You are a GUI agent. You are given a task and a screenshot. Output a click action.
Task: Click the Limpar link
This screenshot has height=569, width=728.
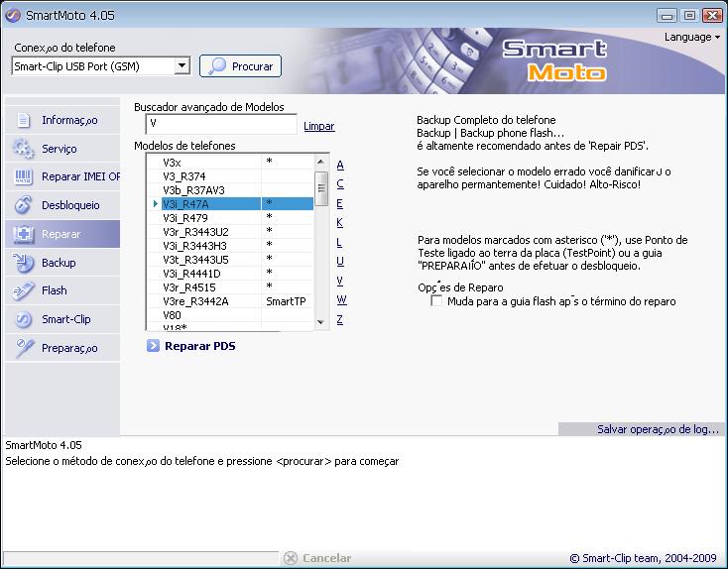click(319, 126)
